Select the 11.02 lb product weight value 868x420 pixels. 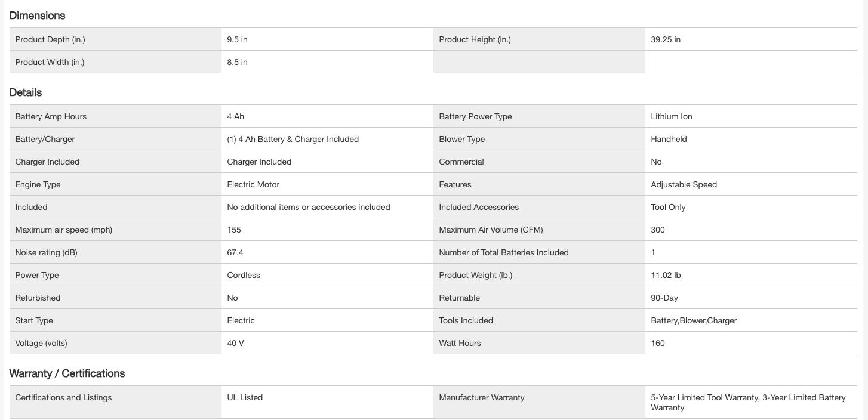(x=666, y=276)
